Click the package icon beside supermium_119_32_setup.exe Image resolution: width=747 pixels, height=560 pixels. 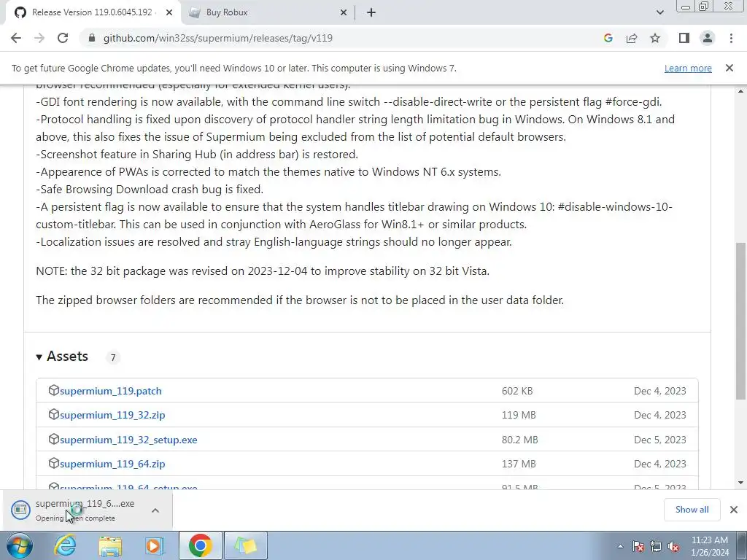(53, 439)
